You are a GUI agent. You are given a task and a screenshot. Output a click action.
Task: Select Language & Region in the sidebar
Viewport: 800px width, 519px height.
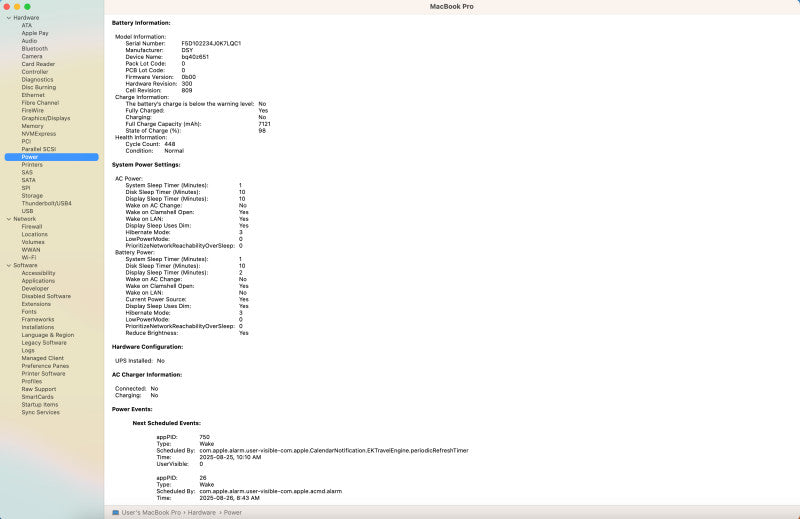(48, 335)
